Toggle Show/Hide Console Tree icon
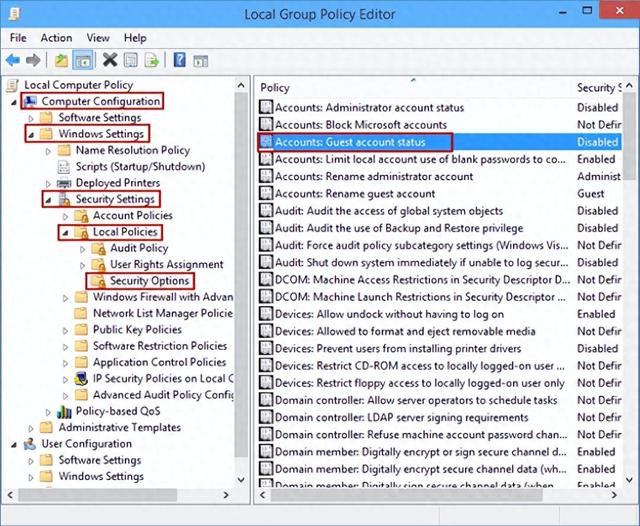This screenshot has height=526, width=640. (x=83, y=60)
